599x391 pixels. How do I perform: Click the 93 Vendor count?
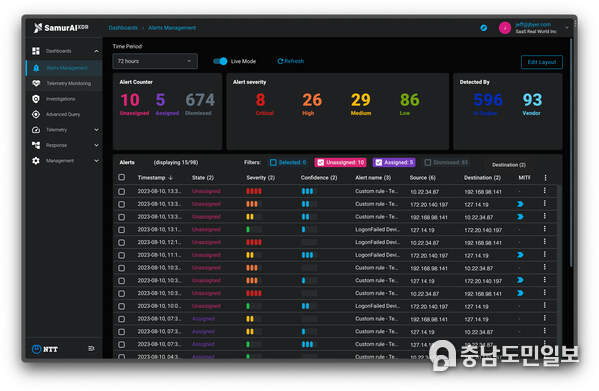click(x=532, y=103)
